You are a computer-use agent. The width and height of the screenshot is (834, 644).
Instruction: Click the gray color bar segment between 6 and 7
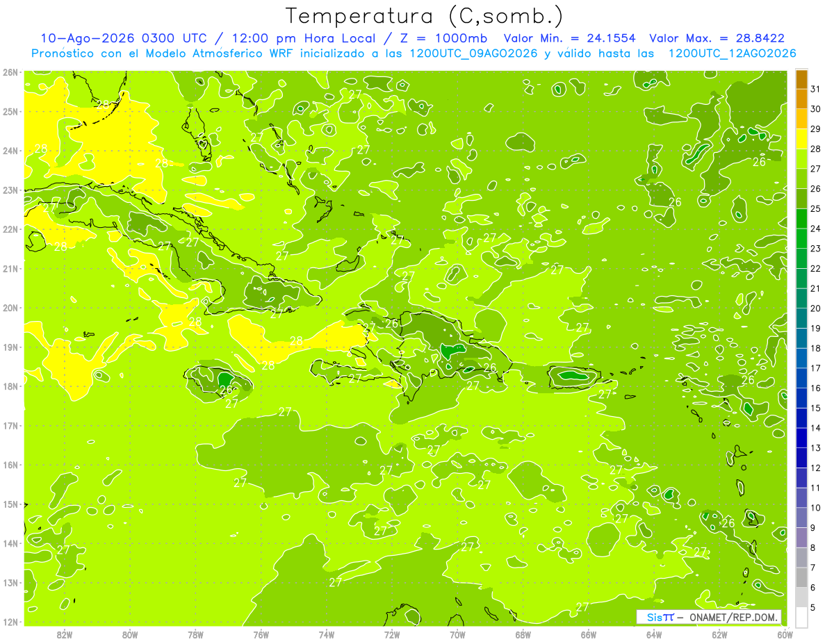801,577
